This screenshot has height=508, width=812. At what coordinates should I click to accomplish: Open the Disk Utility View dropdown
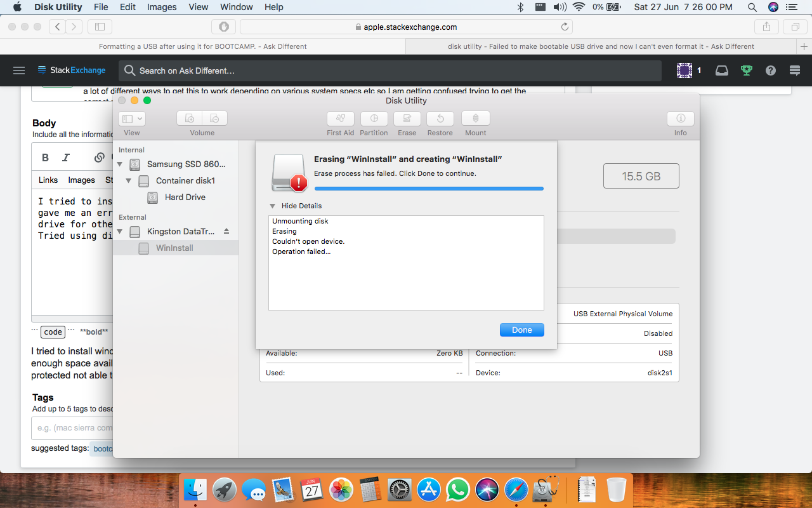[132, 118]
